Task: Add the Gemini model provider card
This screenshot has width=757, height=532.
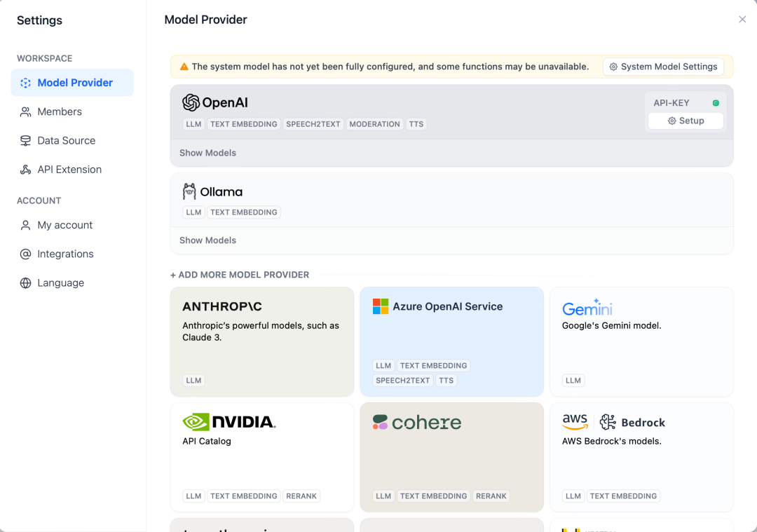Action: coord(641,342)
